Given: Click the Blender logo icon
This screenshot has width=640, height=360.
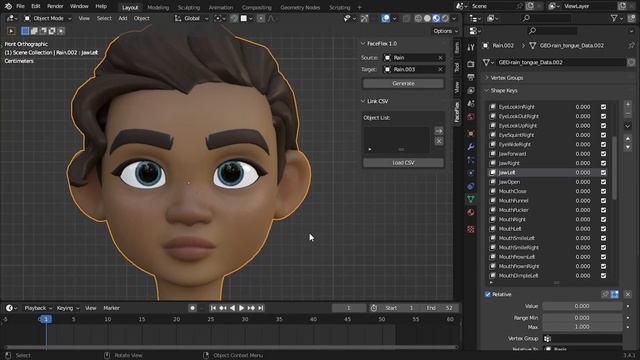Looking at the screenshot, I should [8, 6].
